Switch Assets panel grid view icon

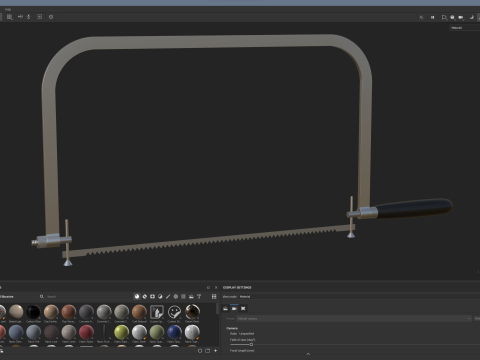[214, 296]
